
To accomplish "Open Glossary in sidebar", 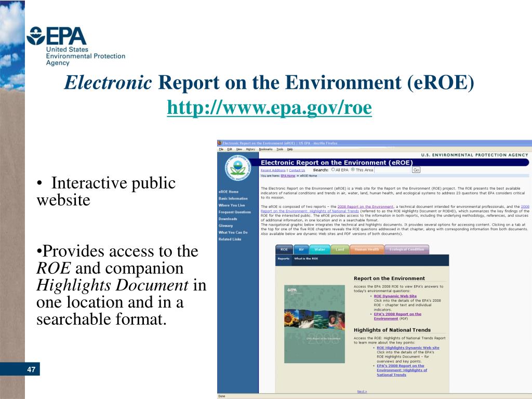I will click(x=225, y=225).
